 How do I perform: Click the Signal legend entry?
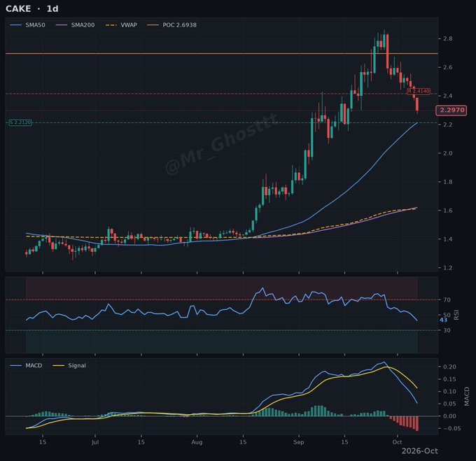tap(69, 365)
